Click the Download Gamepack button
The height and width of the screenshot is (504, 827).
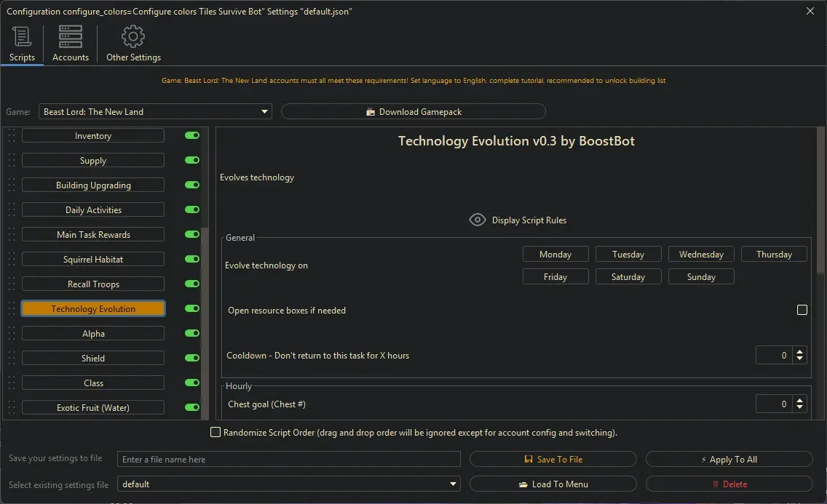tap(413, 112)
